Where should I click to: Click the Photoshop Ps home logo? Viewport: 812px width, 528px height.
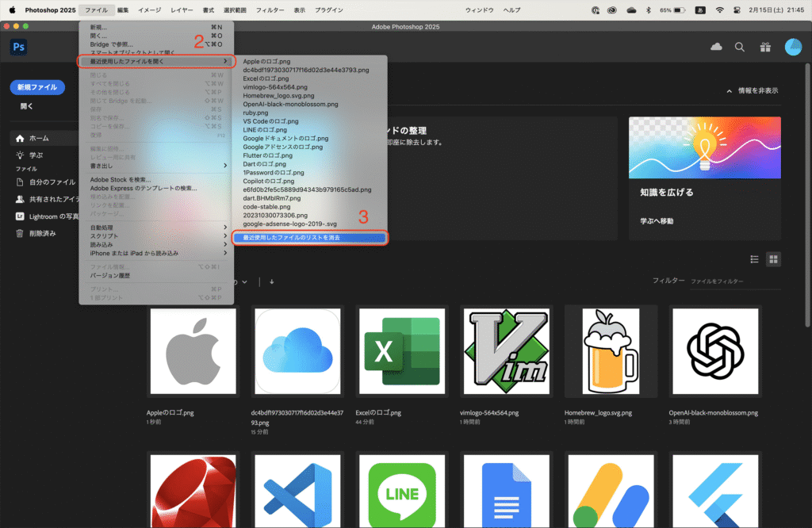[x=19, y=47]
